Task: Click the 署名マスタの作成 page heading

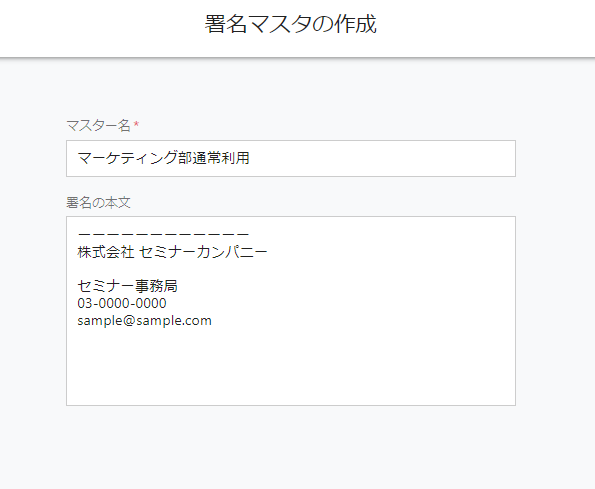Action: coord(291,24)
